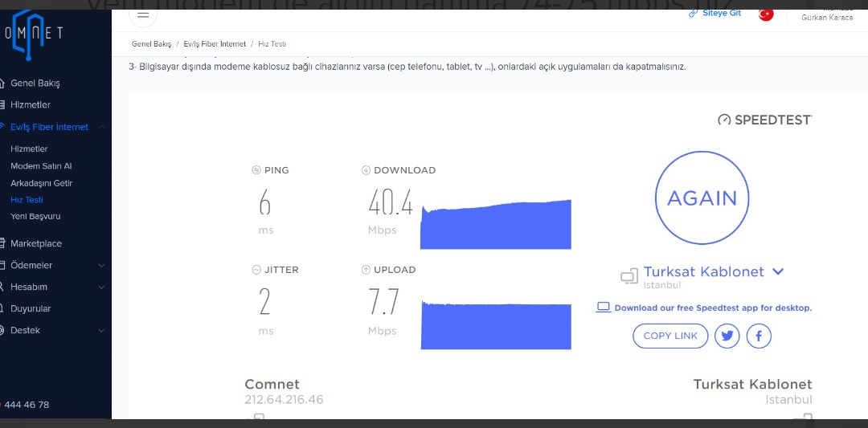Open Hizmetler under Ev/İş Fiber İnternet
868x428 pixels.
[x=29, y=149]
